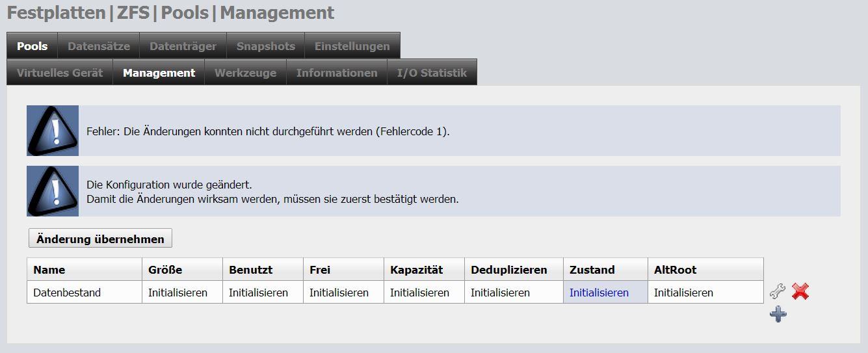The image size is (868, 353).
Task: Click the Kapazität column header
Action: pos(423,270)
